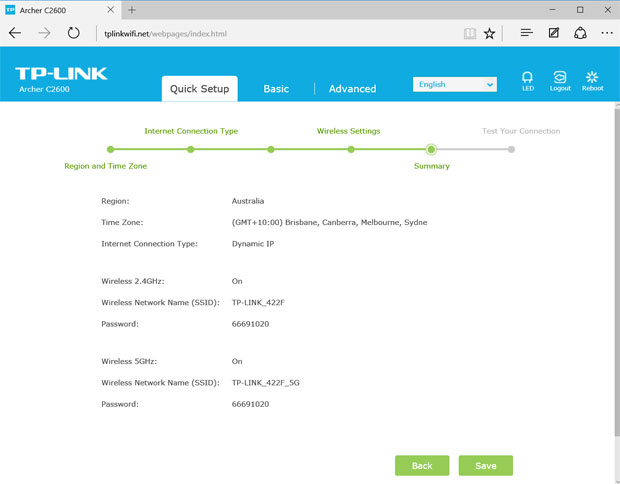The image size is (620, 484).
Task: Click the browser Back arrow
Action: (x=15, y=33)
